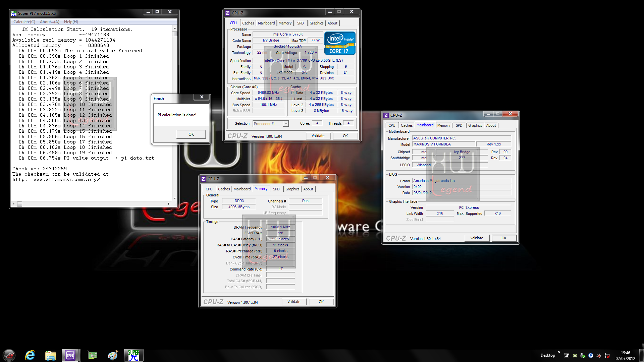Open the Z icon of the Memory CPU-Z window
Image resolution: width=644 pixels, height=362 pixels.
[x=203, y=179]
